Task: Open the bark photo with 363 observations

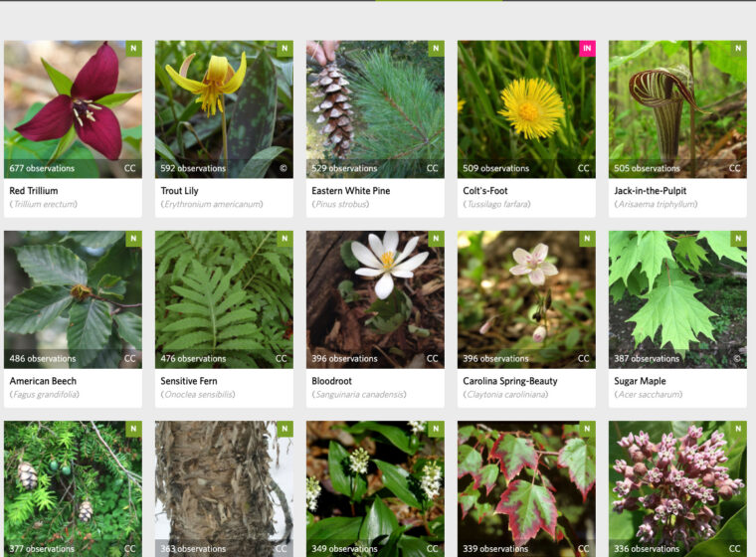Action: (x=224, y=489)
